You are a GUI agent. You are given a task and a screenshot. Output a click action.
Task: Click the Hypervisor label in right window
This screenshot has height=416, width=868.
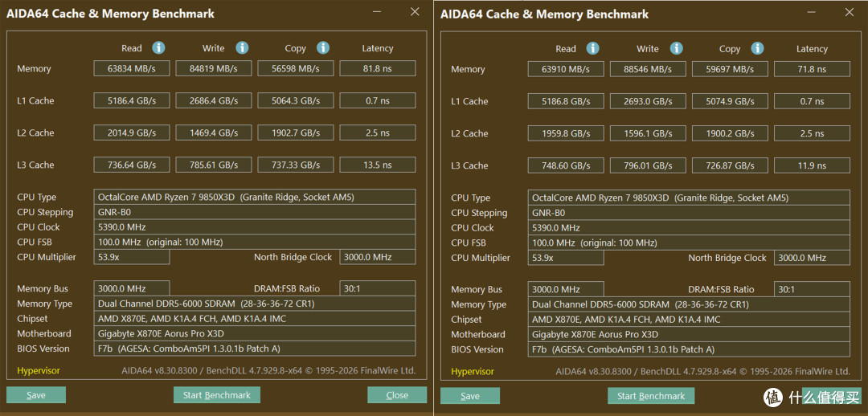(473, 371)
